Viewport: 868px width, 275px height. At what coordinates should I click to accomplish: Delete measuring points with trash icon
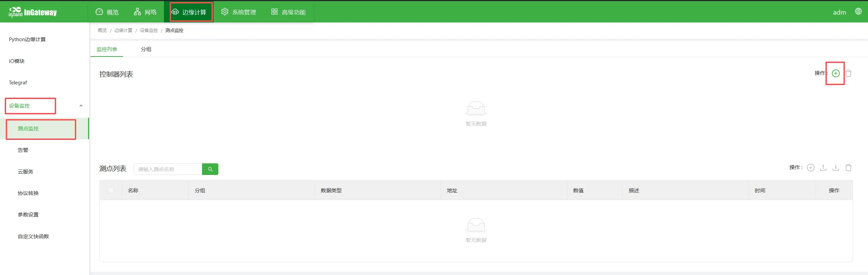[x=848, y=167]
